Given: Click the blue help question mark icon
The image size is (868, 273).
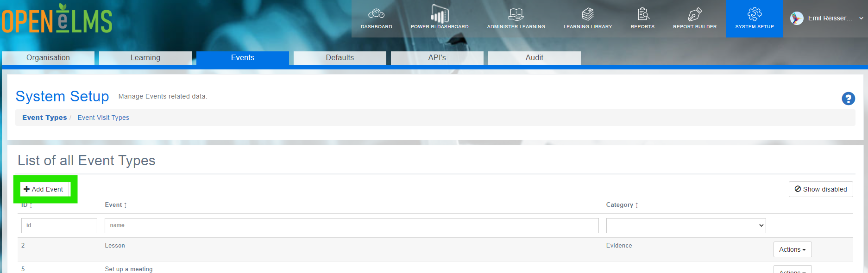Looking at the screenshot, I should click(848, 99).
